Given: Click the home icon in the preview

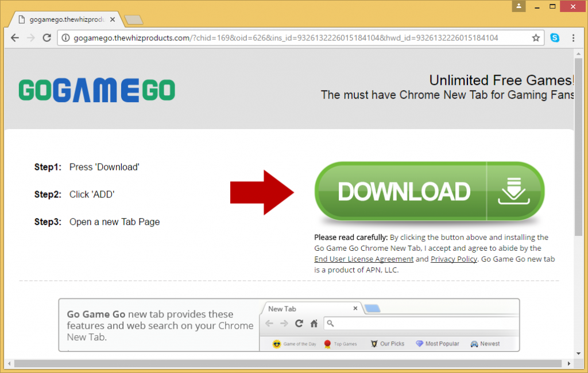Looking at the screenshot, I should click(314, 324).
